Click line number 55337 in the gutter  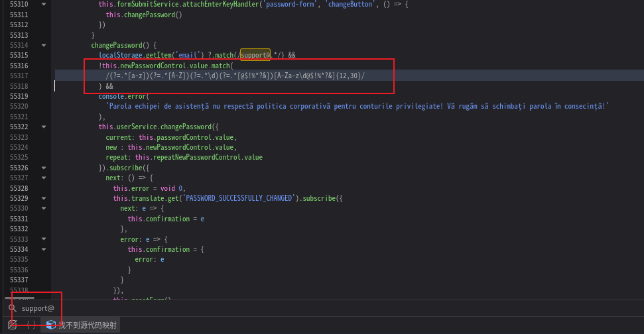(19, 280)
